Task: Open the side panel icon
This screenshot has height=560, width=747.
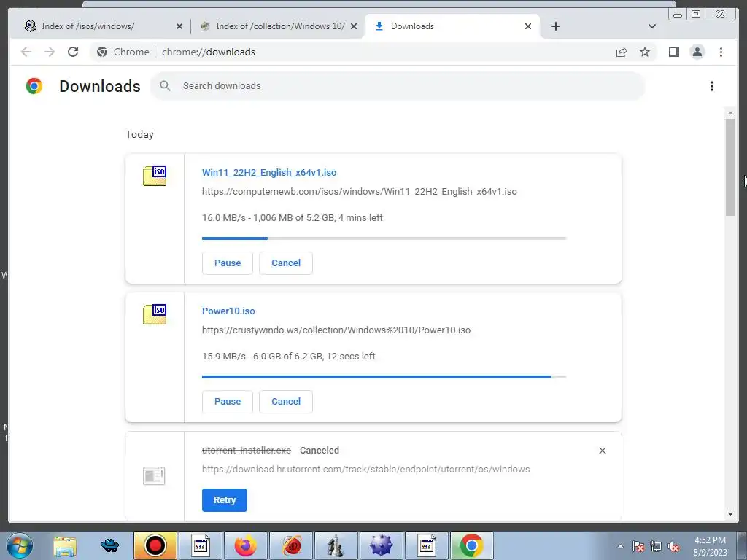Action: tap(673, 52)
